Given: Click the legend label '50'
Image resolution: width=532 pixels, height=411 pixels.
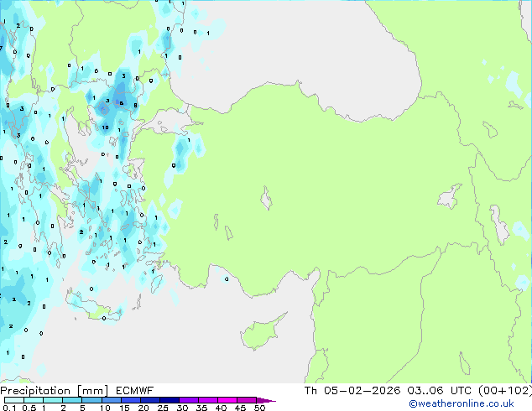Looking at the screenshot, I should coord(259,408).
